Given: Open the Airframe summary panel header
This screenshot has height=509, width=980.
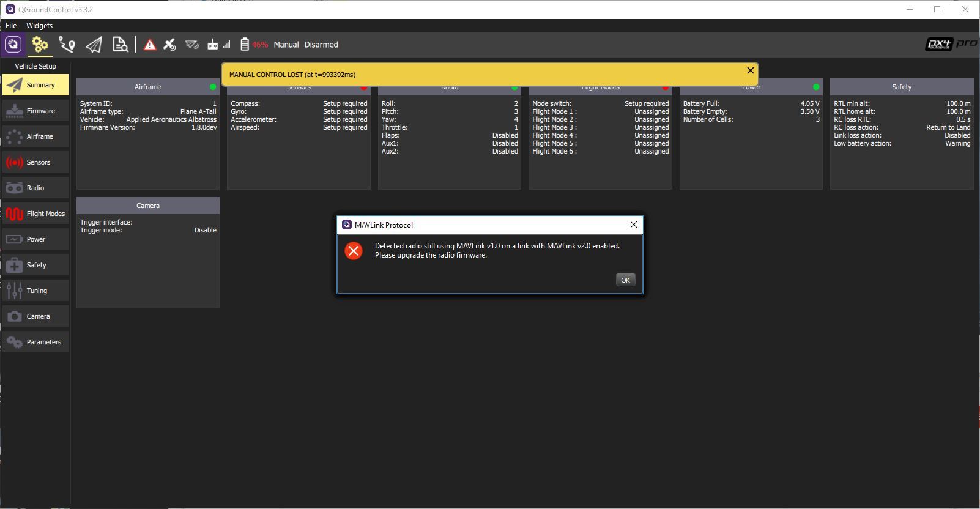Looking at the screenshot, I should (x=147, y=87).
